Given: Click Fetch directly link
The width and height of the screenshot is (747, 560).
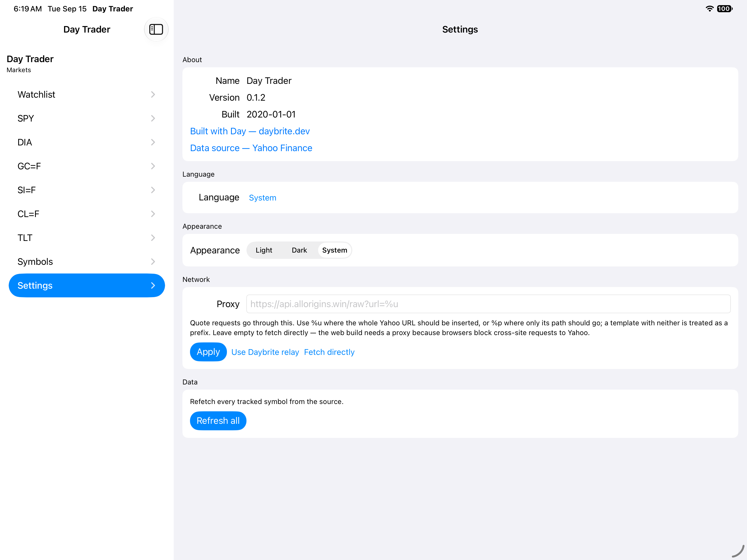Looking at the screenshot, I should point(329,352).
